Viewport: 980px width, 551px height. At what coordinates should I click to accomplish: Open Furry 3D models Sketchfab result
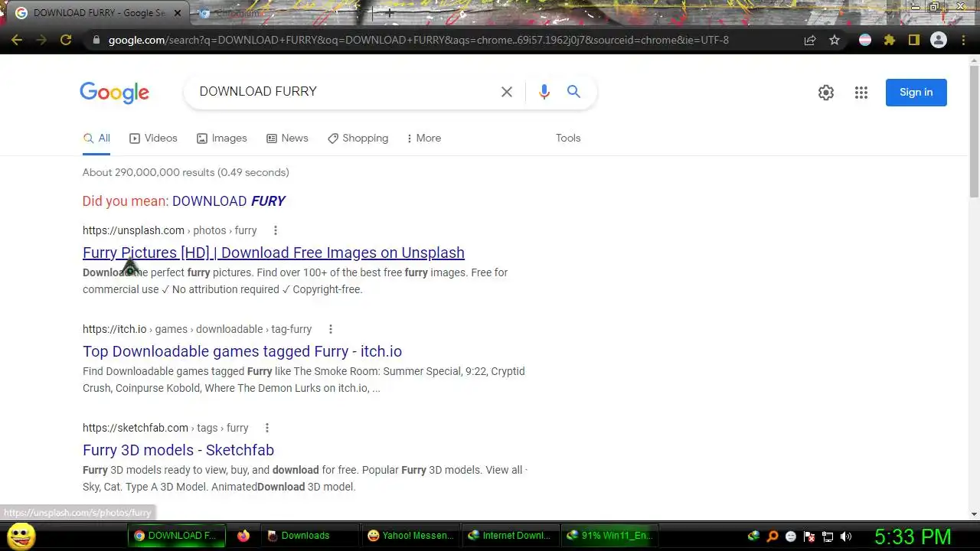(178, 450)
